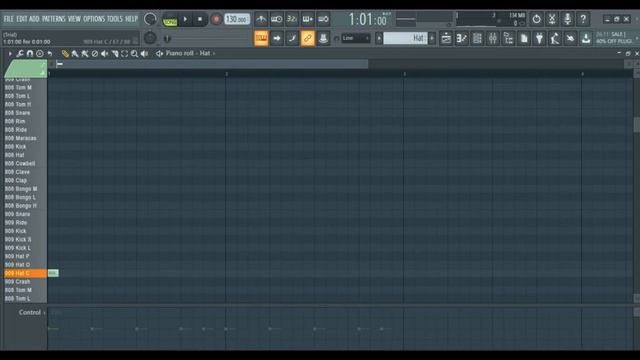
Task: Click the piano roll vertical scrollbar handle
Action: click(636, 125)
